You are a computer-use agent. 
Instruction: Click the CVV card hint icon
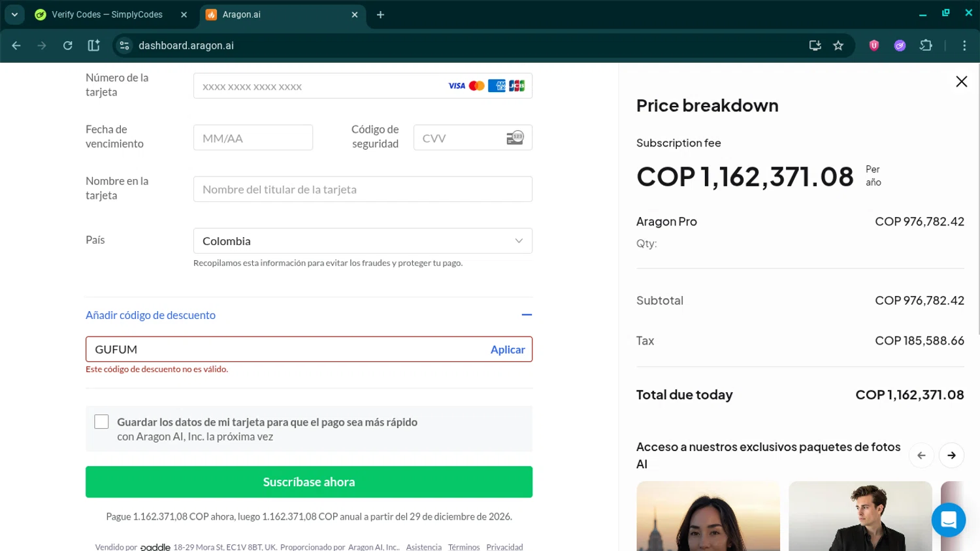(x=515, y=138)
